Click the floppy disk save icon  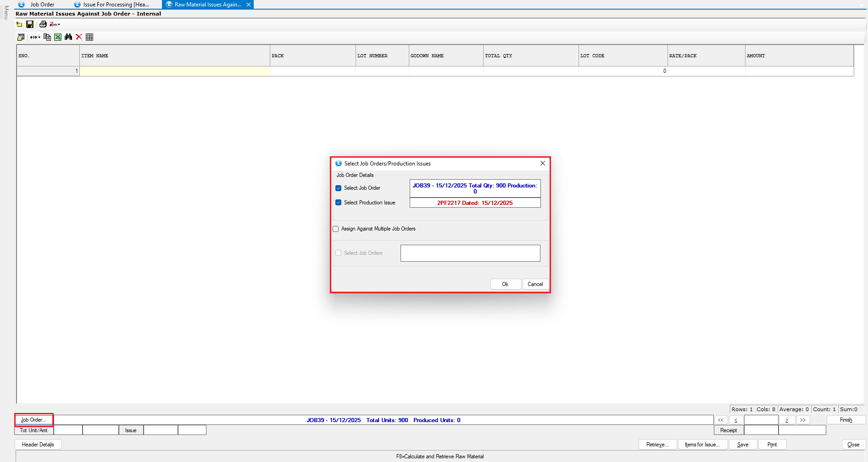30,24
